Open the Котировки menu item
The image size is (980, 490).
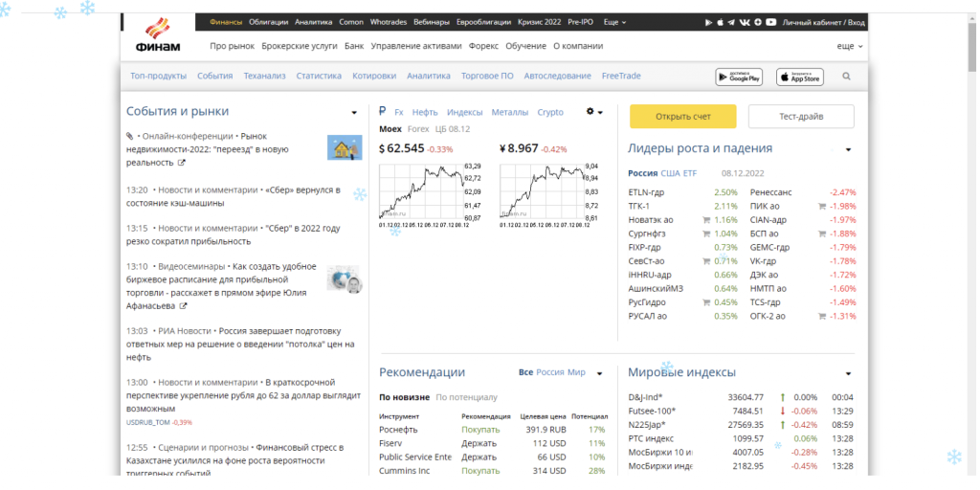coord(374,76)
